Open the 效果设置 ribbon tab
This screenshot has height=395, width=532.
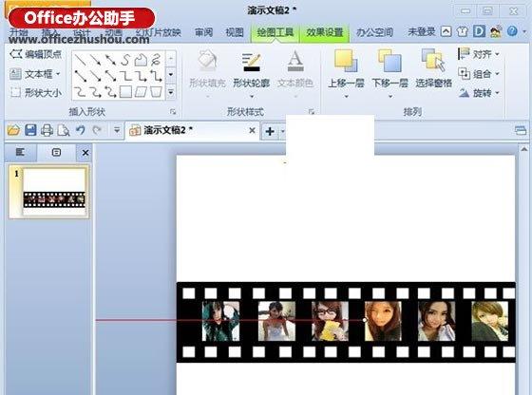325,32
